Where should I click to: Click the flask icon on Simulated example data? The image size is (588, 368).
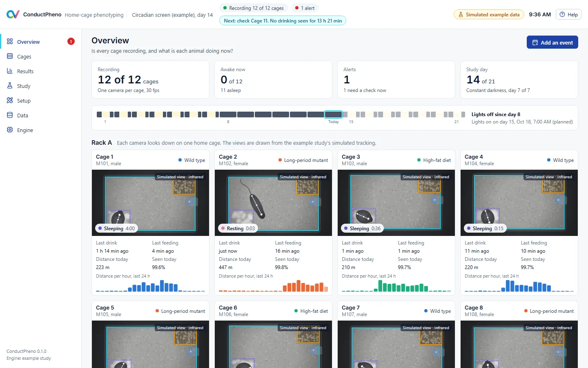[x=461, y=15]
